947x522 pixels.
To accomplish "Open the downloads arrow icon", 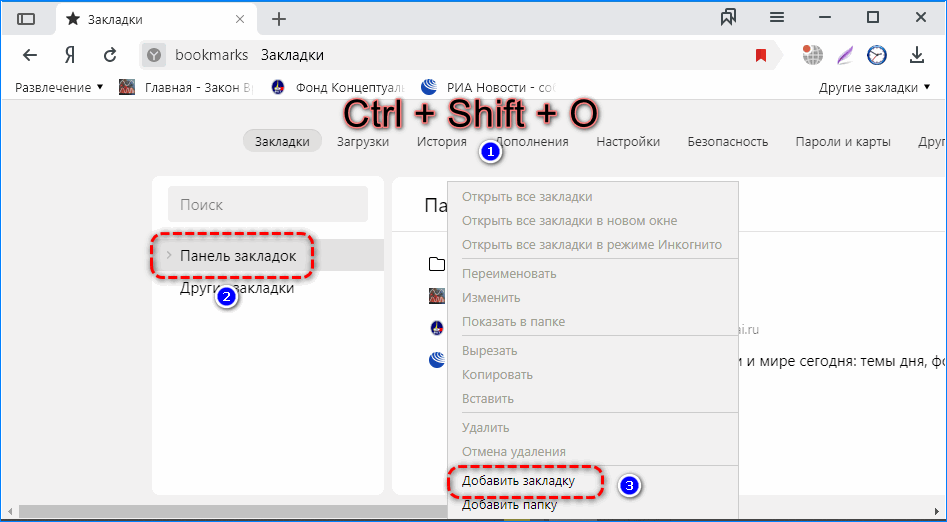I will click(916, 55).
